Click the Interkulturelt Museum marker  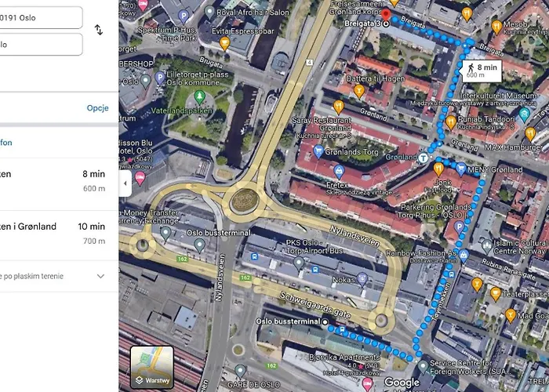(x=524, y=114)
